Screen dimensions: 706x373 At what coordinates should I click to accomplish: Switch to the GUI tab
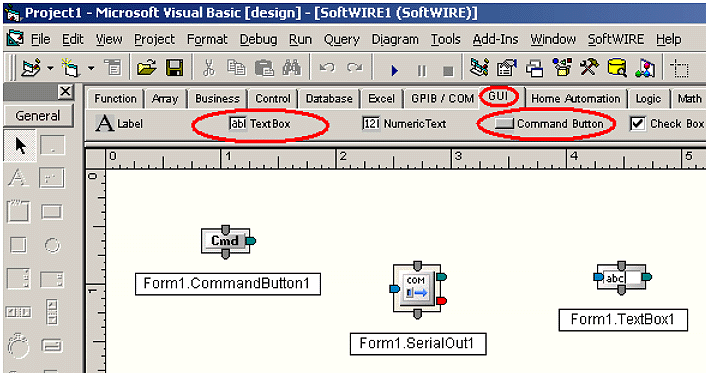coord(498,96)
